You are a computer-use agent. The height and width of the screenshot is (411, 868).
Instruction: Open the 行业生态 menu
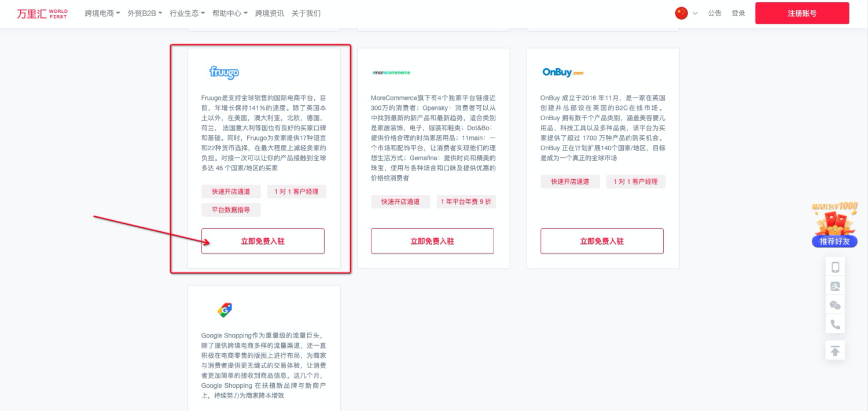(185, 13)
